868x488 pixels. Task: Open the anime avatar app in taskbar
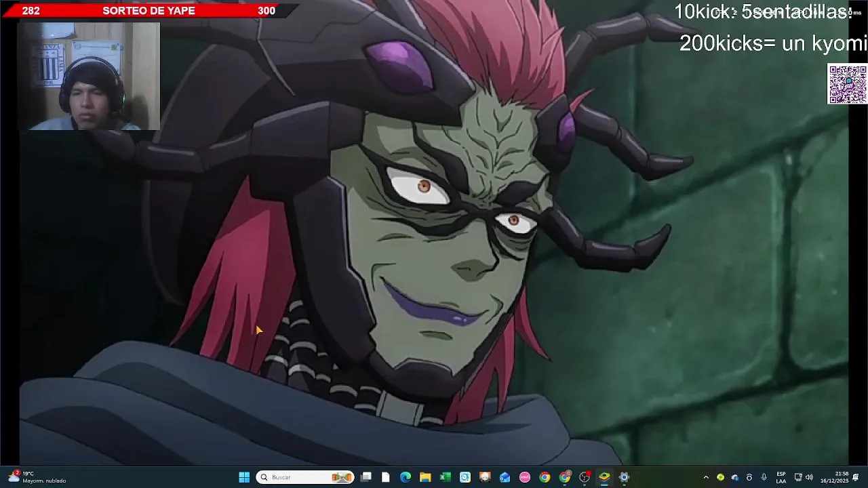point(485,477)
